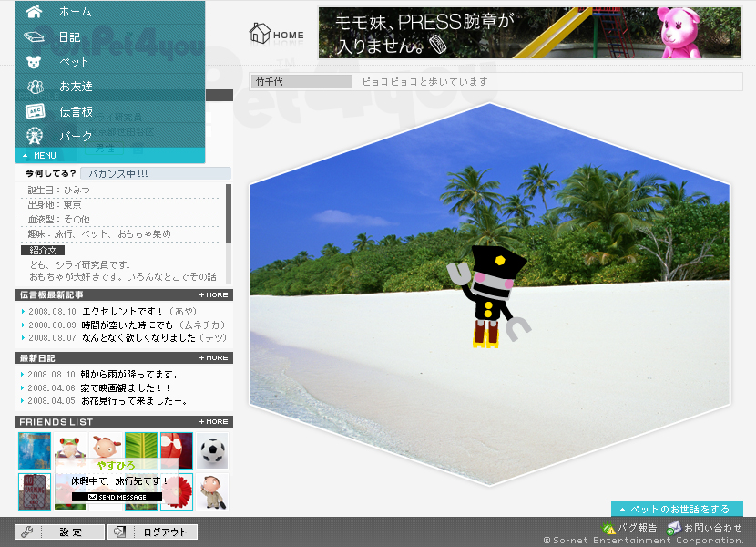Click the bear icon for ペット
756x547 pixels.
pyautogui.click(x=34, y=62)
